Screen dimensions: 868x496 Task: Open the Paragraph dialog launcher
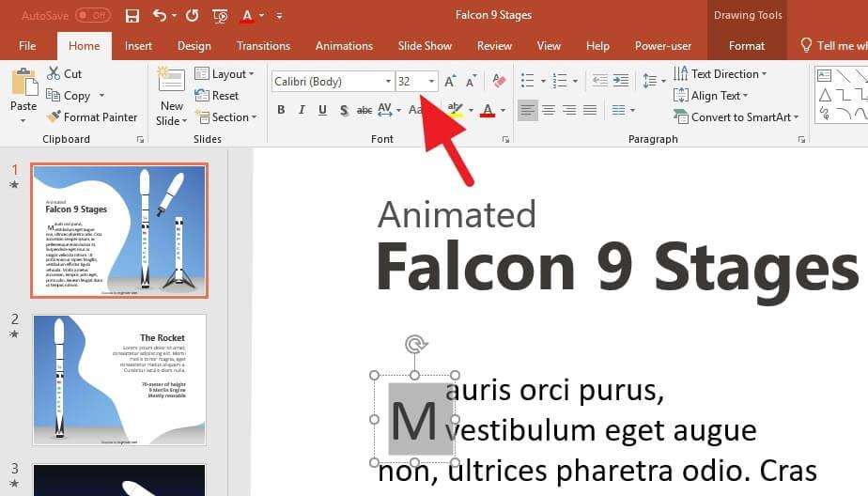[801, 139]
